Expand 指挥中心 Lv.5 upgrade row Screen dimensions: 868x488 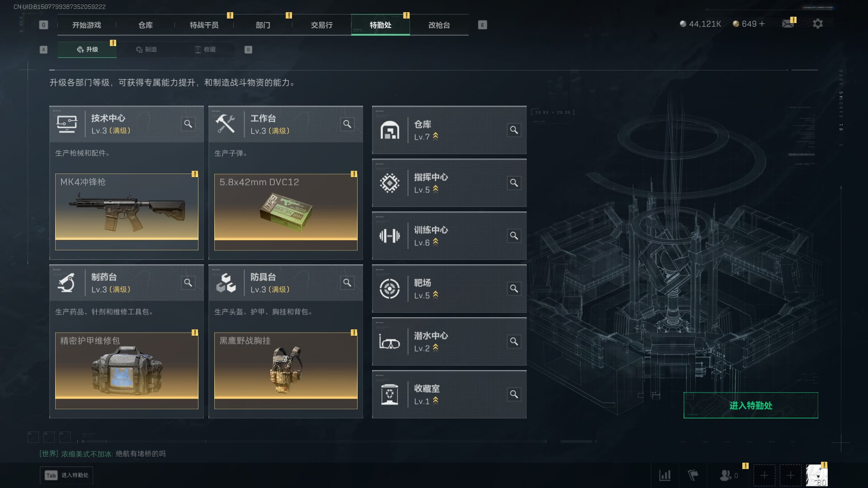[449, 183]
